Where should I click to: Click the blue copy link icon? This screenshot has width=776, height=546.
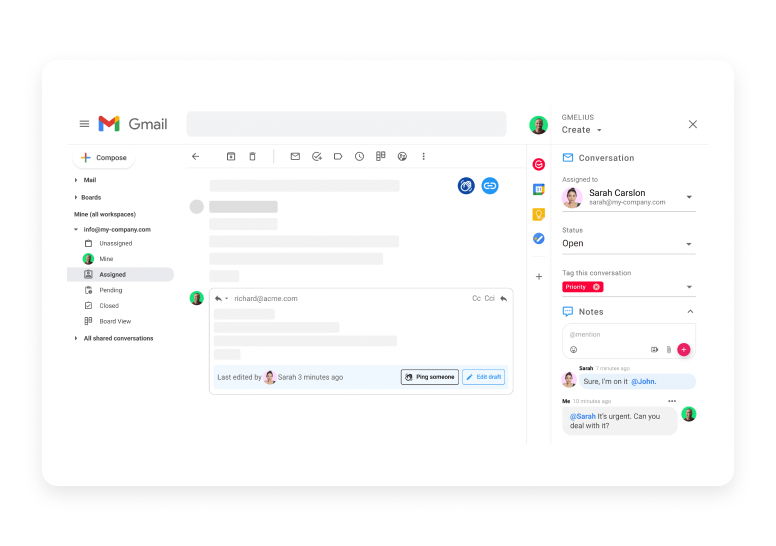(489, 185)
